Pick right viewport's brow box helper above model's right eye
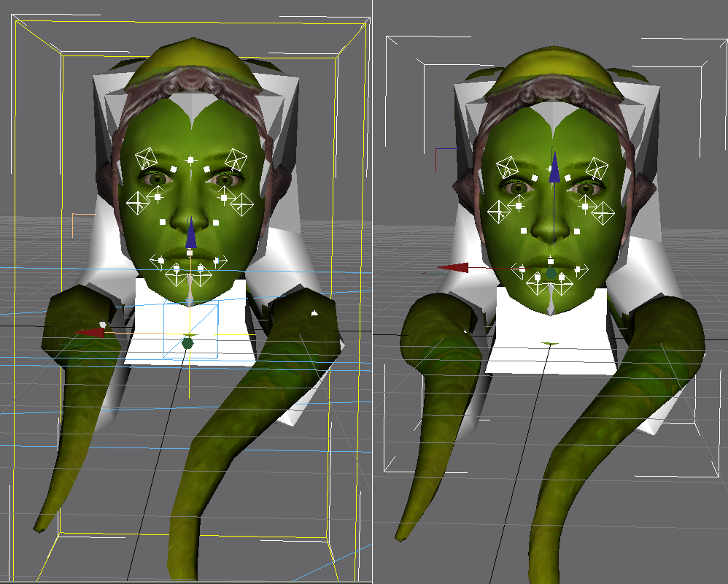This screenshot has width=728, height=584. (x=508, y=167)
